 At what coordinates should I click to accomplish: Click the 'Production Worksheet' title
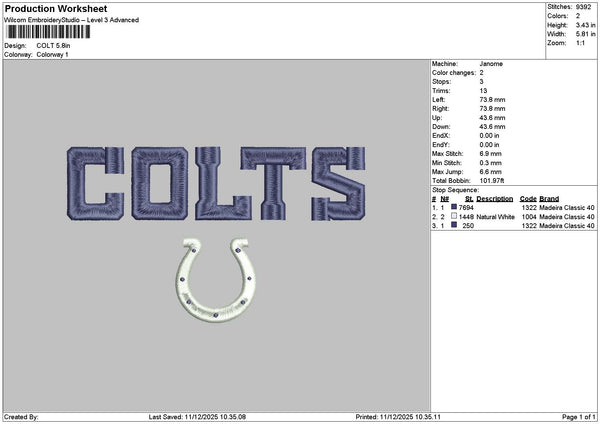pyautogui.click(x=56, y=8)
